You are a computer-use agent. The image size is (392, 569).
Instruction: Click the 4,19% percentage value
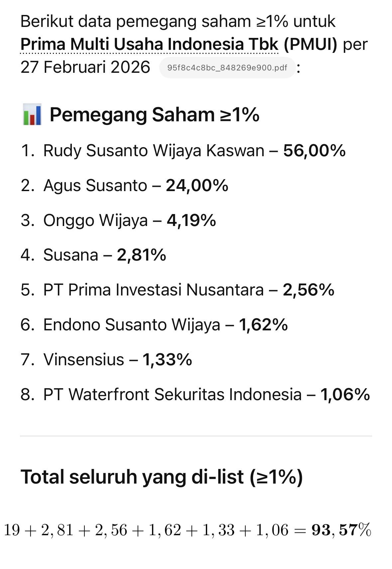(191, 220)
